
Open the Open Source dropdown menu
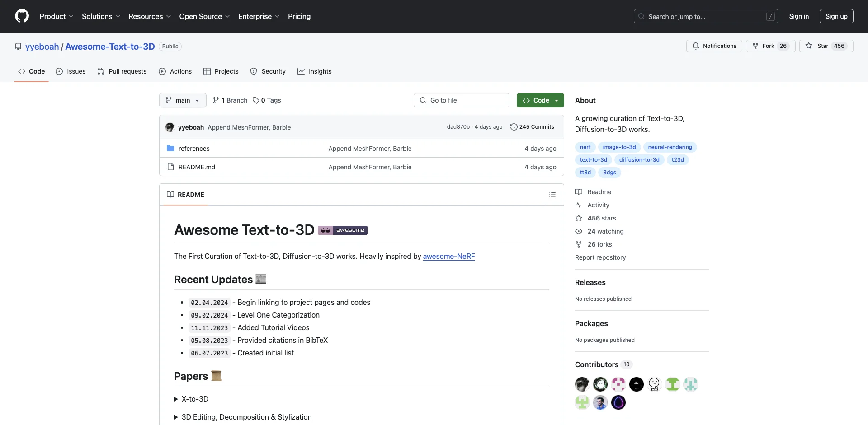(204, 16)
